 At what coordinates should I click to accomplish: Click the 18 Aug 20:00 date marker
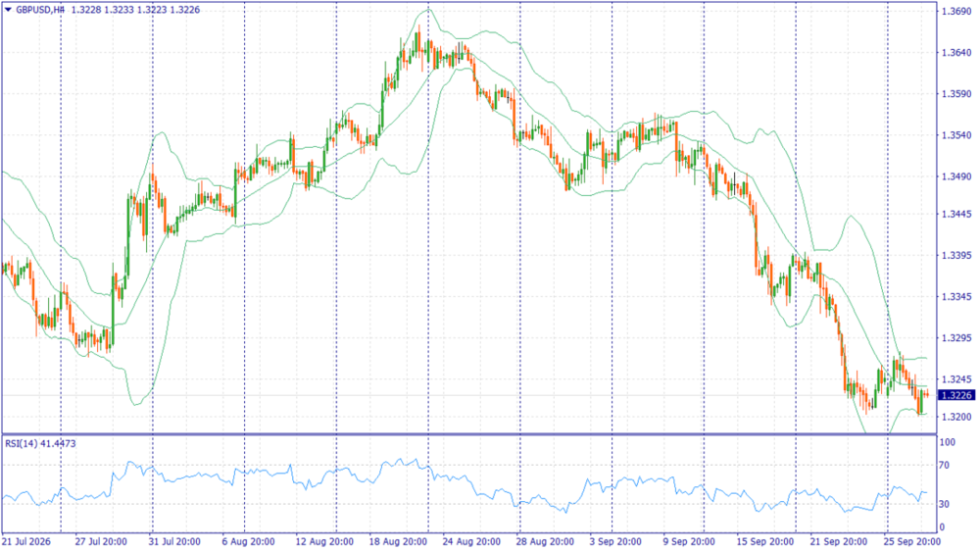pos(398,541)
